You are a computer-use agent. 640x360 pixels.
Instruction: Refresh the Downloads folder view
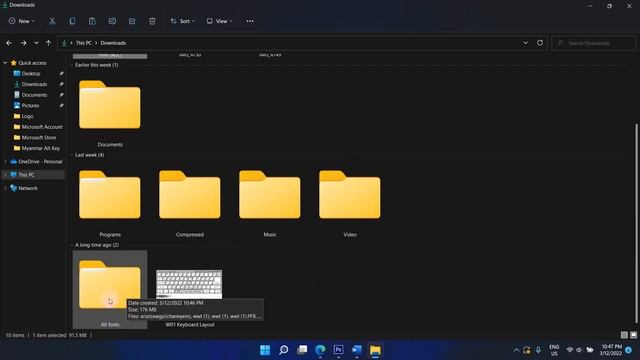[x=540, y=43]
